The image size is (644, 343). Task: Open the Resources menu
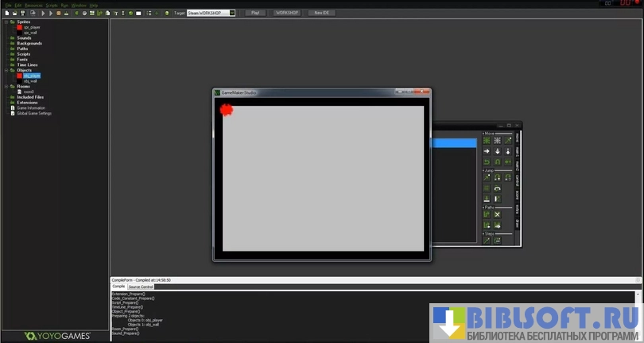pos(33,5)
